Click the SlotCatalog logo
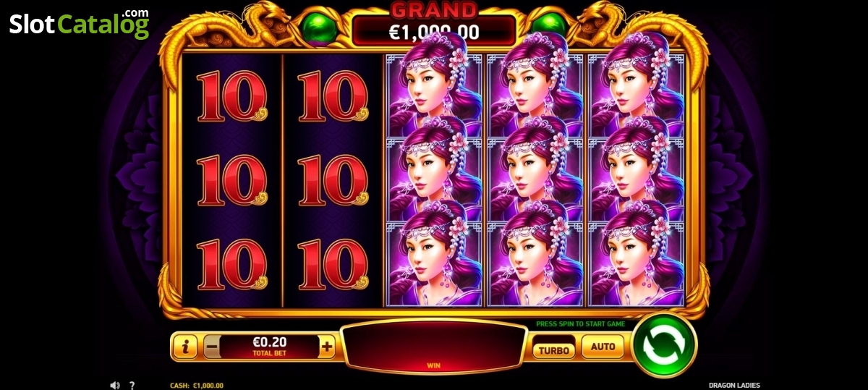Screen dimensions: 868x390 [79, 23]
